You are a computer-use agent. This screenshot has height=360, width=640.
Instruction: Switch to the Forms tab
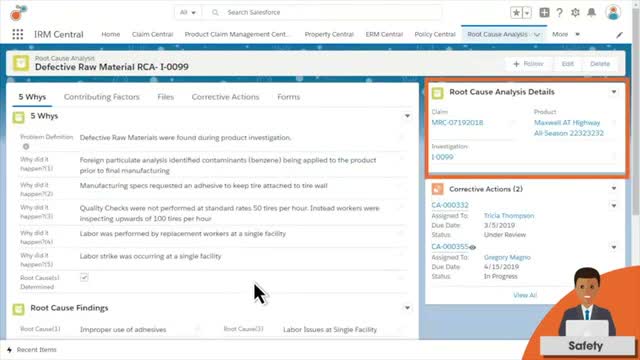(x=289, y=97)
